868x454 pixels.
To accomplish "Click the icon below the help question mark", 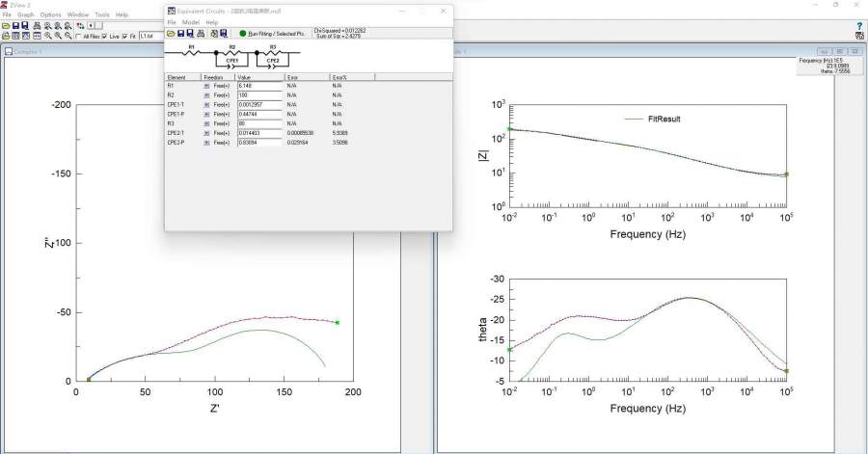I will 859,37.
